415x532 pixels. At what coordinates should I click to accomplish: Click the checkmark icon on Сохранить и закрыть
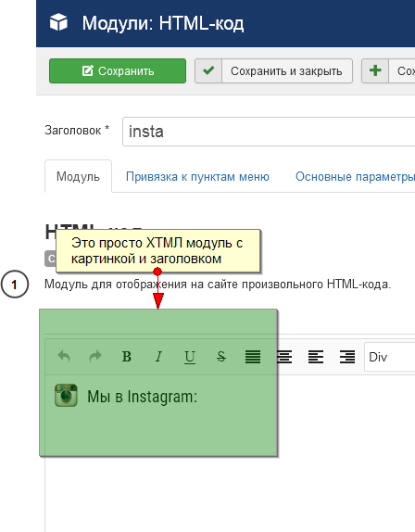click(208, 71)
